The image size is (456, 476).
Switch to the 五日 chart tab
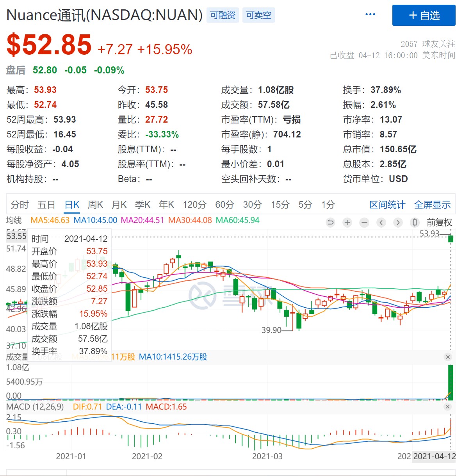coord(46,205)
